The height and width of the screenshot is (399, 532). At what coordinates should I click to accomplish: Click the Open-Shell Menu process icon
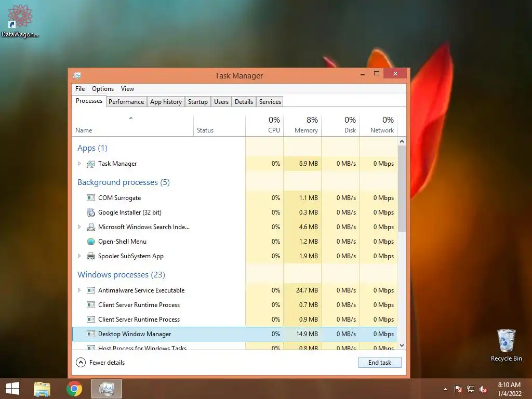click(90, 242)
